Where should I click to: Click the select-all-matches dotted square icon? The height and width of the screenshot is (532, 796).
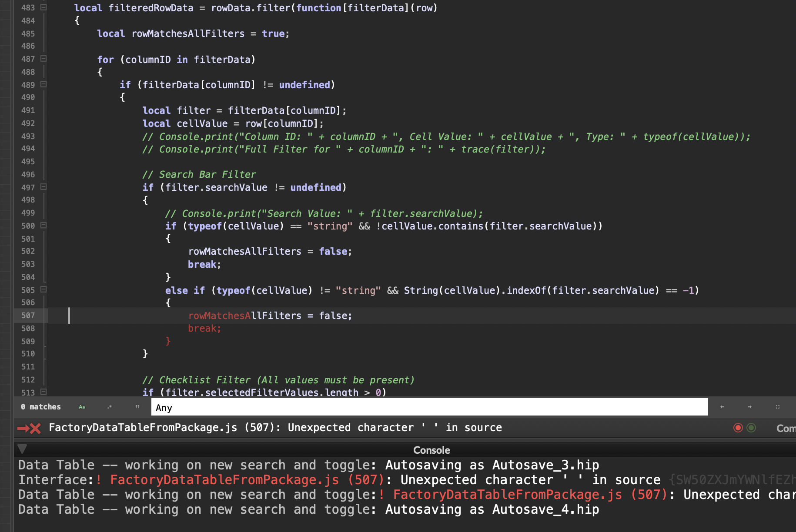[778, 407]
